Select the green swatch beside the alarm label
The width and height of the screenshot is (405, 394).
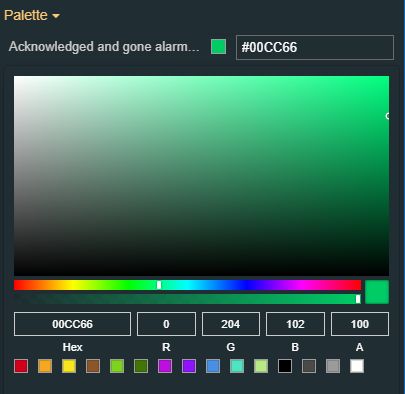pos(218,47)
